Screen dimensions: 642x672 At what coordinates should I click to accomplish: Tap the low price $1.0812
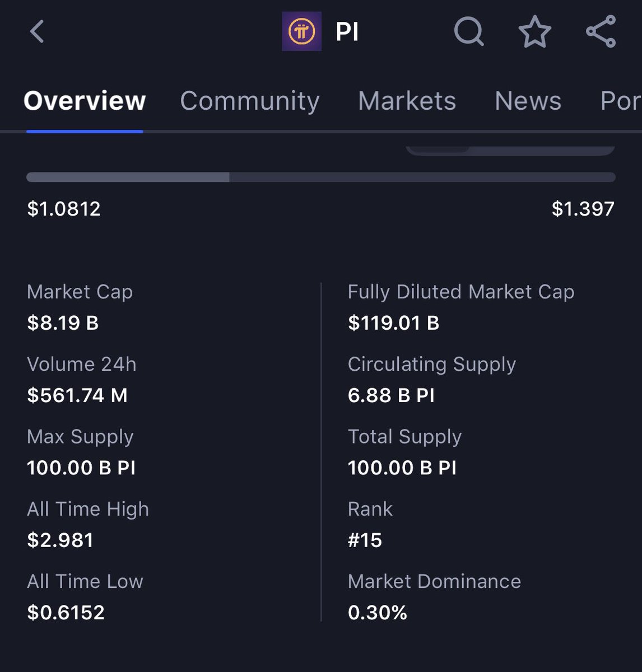(x=64, y=209)
